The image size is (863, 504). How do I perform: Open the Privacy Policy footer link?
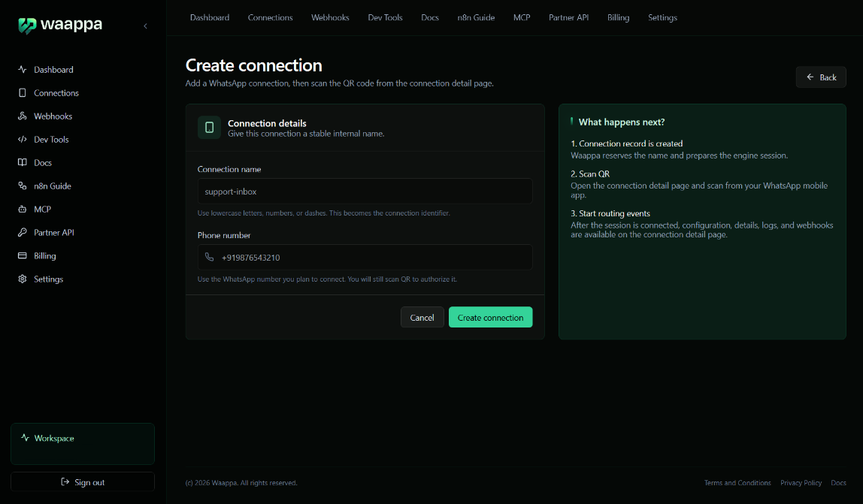click(801, 482)
